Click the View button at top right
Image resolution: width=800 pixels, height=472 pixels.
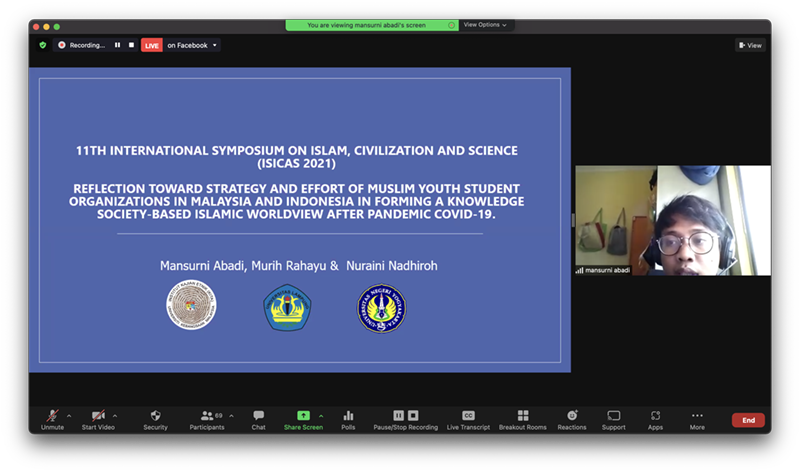point(750,45)
